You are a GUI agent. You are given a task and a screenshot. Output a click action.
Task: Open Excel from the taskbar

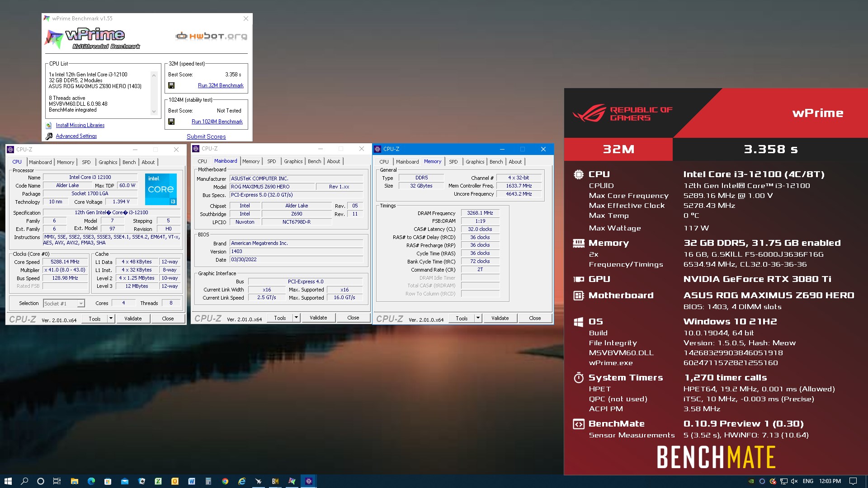(158, 481)
